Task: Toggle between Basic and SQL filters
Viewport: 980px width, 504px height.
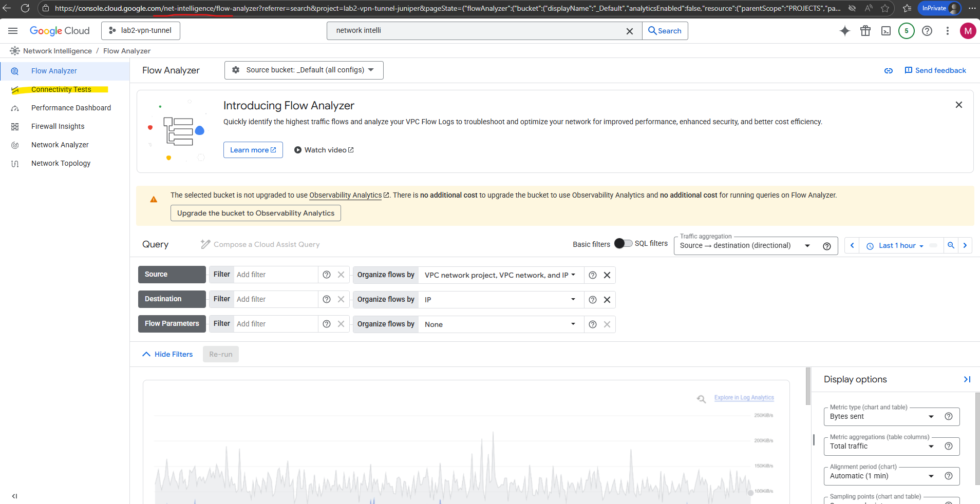Action: coord(623,243)
